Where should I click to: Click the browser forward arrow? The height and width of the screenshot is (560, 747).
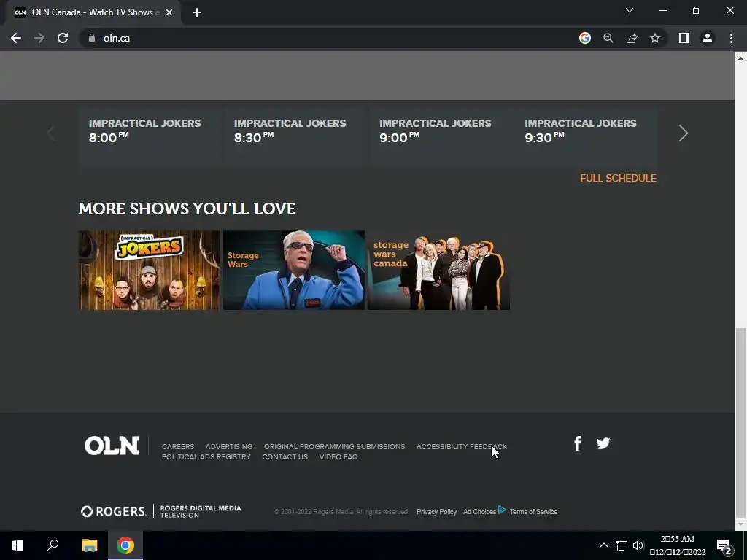coord(39,38)
